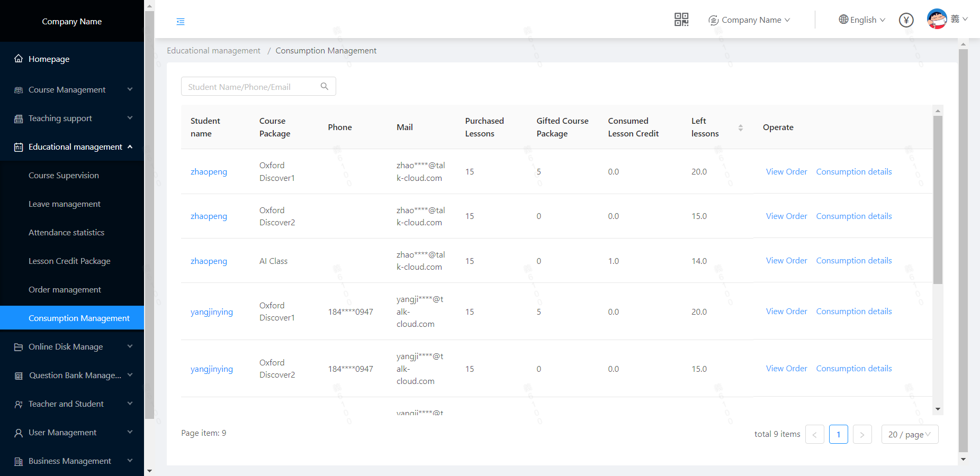Open Consumption details for zhaopeng Oxford Discover1
This screenshot has width=980, height=476.
pyautogui.click(x=853, y=172)
